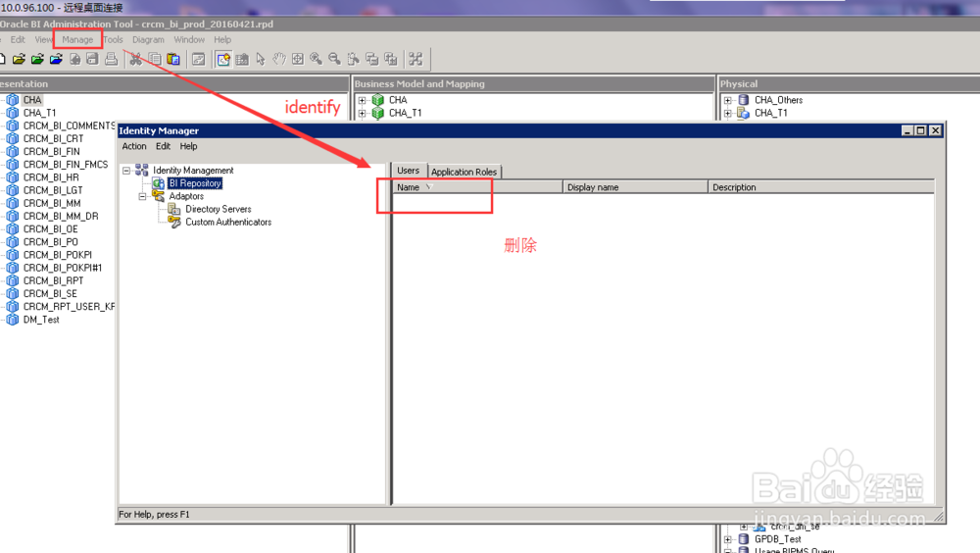Open the main Edit menu
Image resolution: width=980 pixels, height=553 pixels.
(x=18, y=39)
